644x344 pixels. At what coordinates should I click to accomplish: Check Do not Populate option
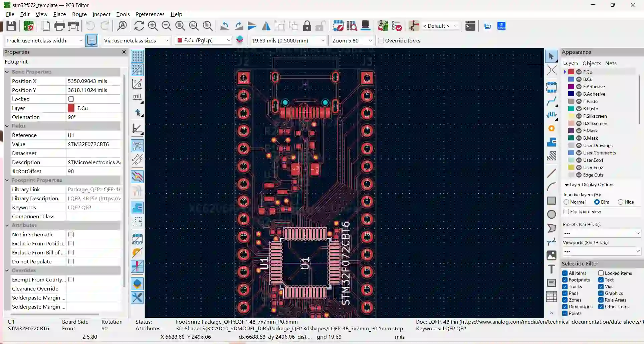[71, 261]
